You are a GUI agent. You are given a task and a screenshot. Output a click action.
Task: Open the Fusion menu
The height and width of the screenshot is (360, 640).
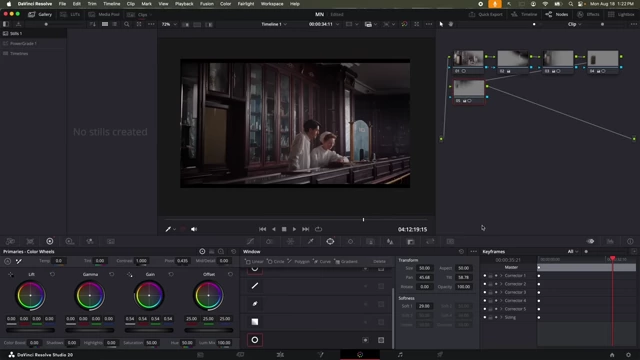coord(207,4)
